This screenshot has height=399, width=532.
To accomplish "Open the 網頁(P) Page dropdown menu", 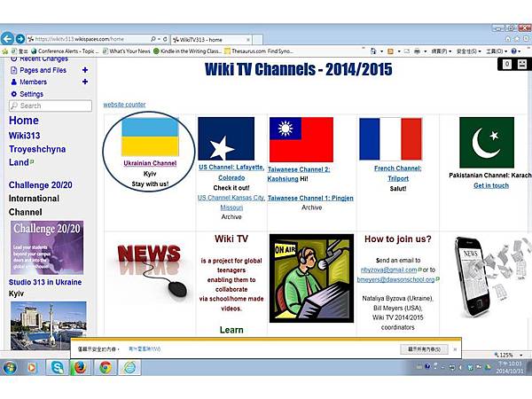I will click(441, 51).
